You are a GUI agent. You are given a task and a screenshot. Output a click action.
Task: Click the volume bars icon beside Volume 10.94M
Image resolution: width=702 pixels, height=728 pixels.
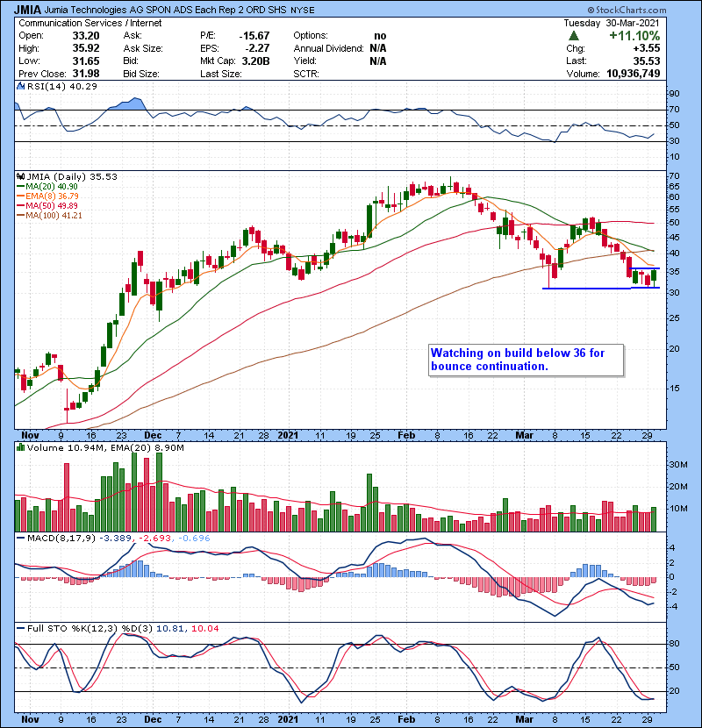click(x=20, y=447)
